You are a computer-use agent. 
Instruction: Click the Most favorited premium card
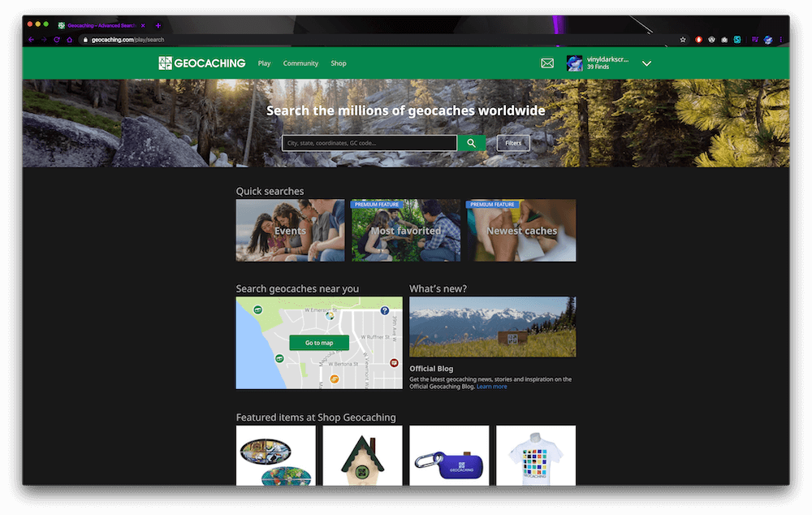(x=405, y=231)
